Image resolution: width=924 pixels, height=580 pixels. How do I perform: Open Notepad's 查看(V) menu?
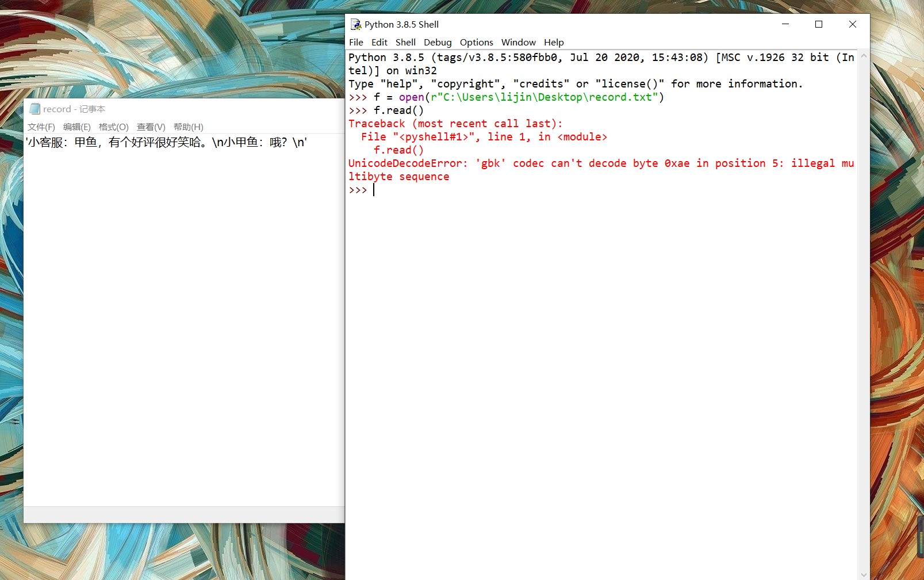(151, 127)
